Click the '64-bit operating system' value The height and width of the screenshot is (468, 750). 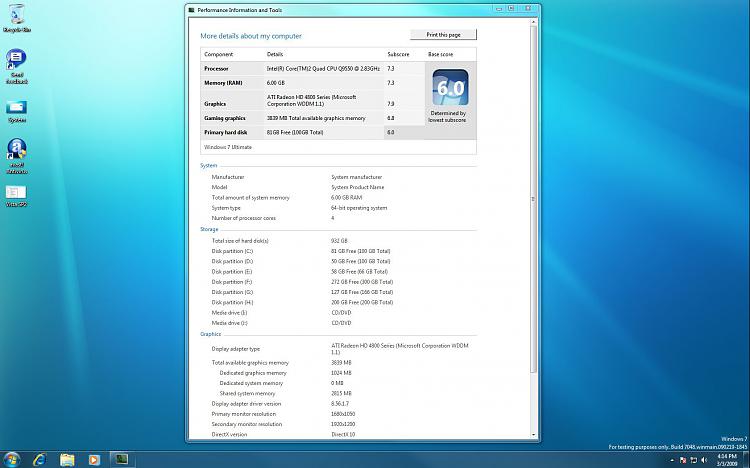click(359, 208)
